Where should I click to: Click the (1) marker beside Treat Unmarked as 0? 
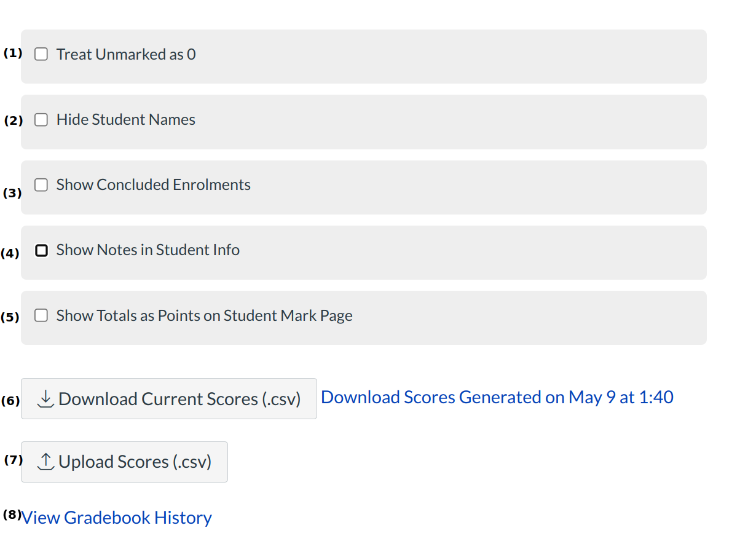pyautogui.click(x=12, y=53)
